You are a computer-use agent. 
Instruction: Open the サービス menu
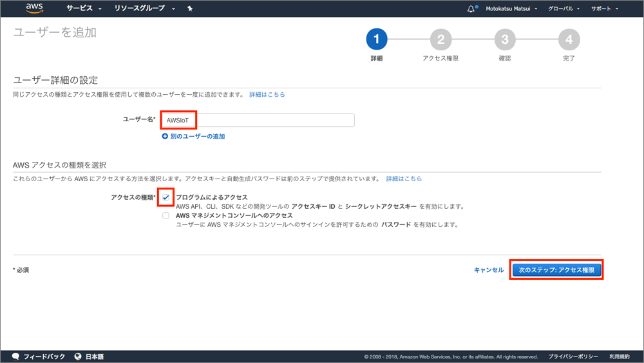coord(84,8)
